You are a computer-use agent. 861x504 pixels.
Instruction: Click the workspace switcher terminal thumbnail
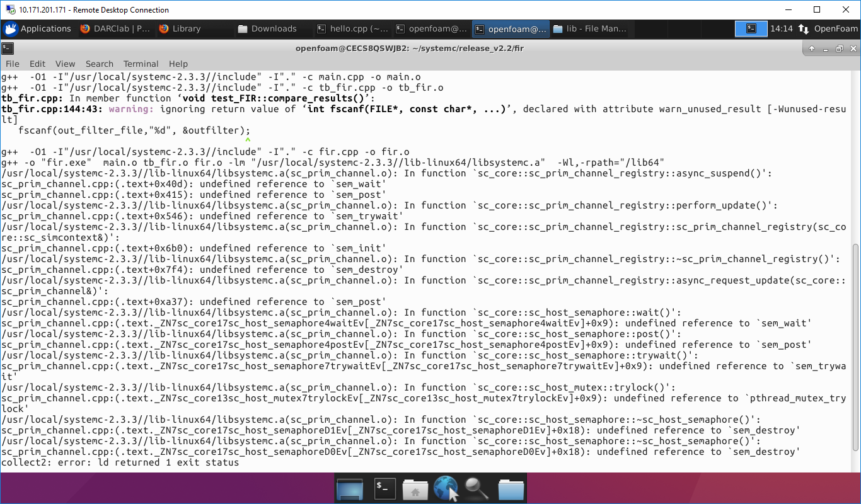click(751, 29)
